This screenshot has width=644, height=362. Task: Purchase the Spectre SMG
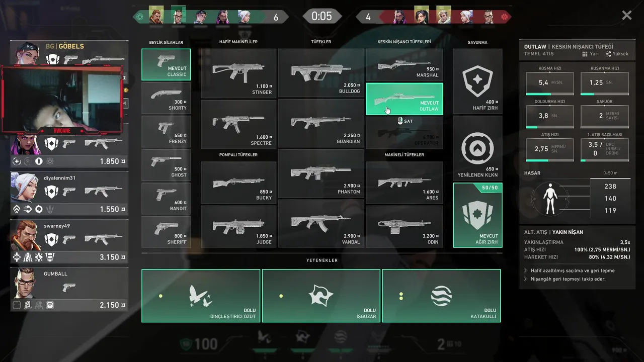point(238,124)
